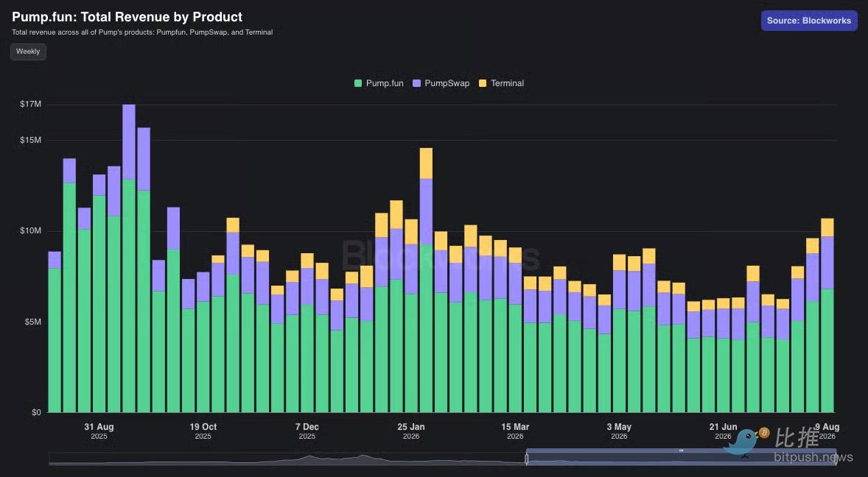
Task: Click the $0 y-axis label
Action: [36, 412]
